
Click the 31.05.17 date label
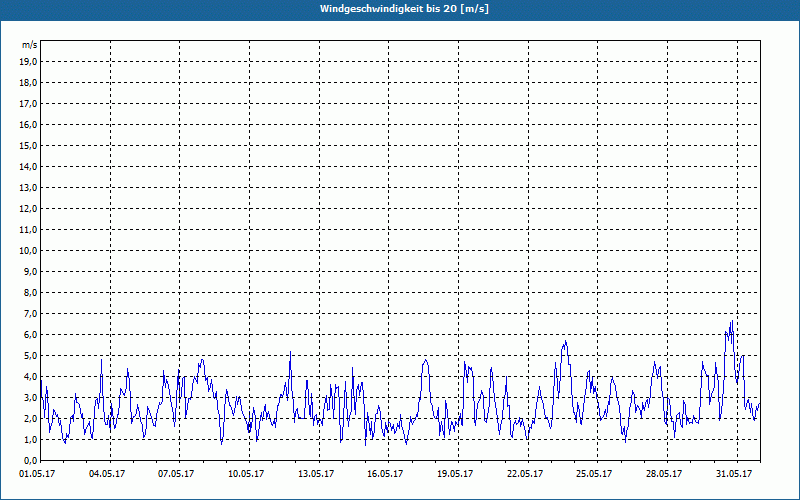(x=734, y=474)
